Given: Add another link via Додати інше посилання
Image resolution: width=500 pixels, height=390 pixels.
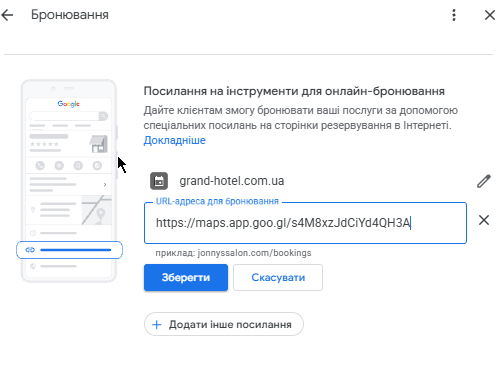Looking at the screenshot, I should [x=224, y=324].
